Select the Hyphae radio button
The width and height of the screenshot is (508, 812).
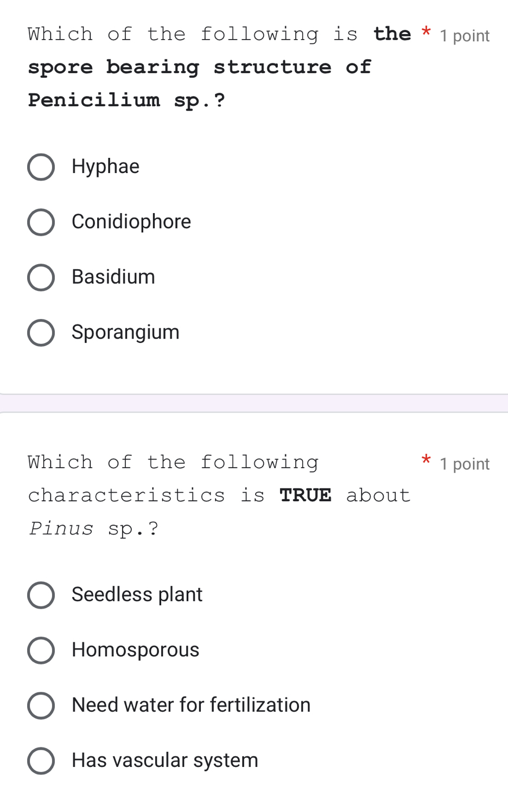[41, 167]
